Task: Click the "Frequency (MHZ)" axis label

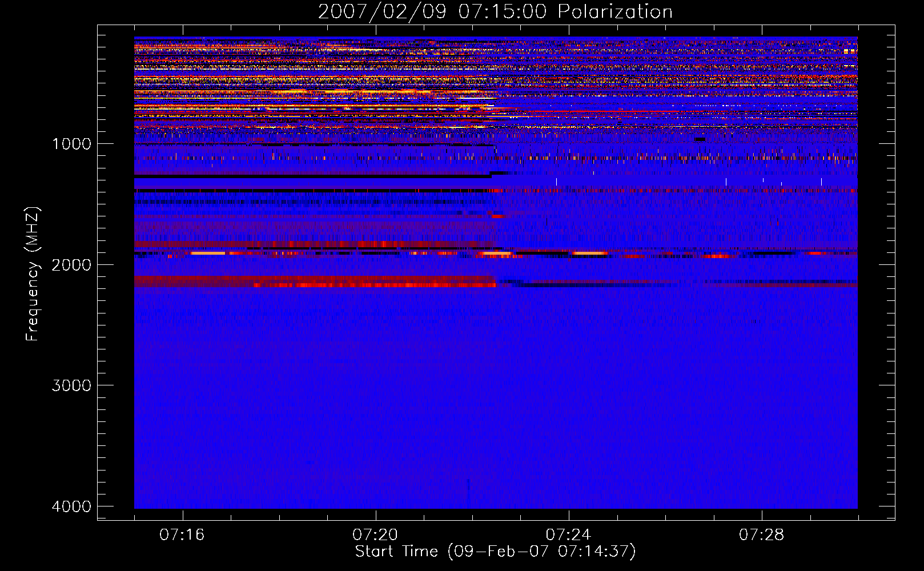Action: tap(33, 274)
